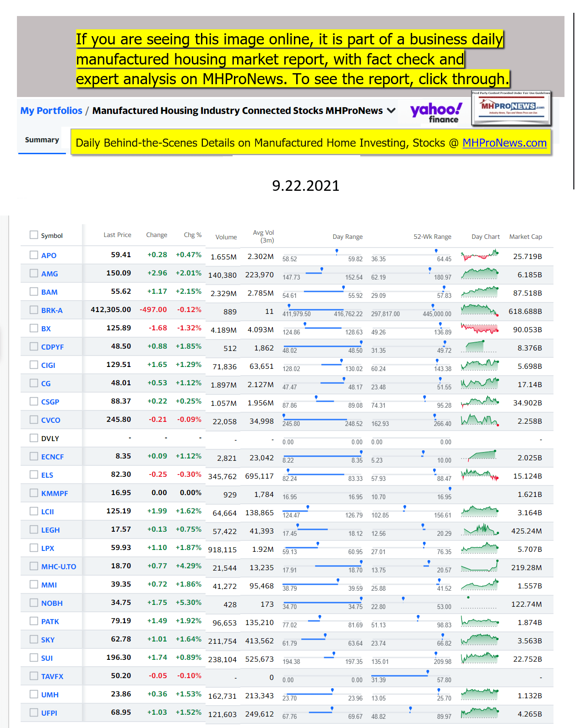This screenshot has width=586, height=728.
Task: Open the portfolio name dropdown chevron
Action: click(x=391, y=110)
